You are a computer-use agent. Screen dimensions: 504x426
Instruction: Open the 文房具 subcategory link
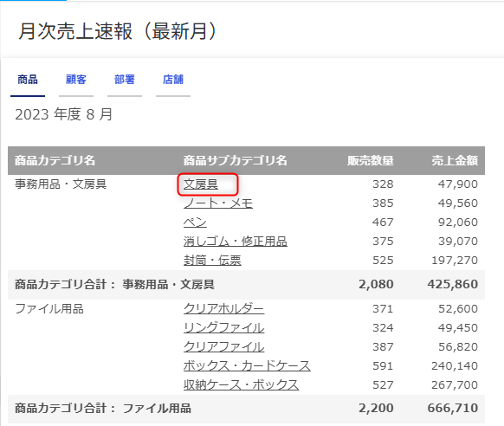click(201, 184)
